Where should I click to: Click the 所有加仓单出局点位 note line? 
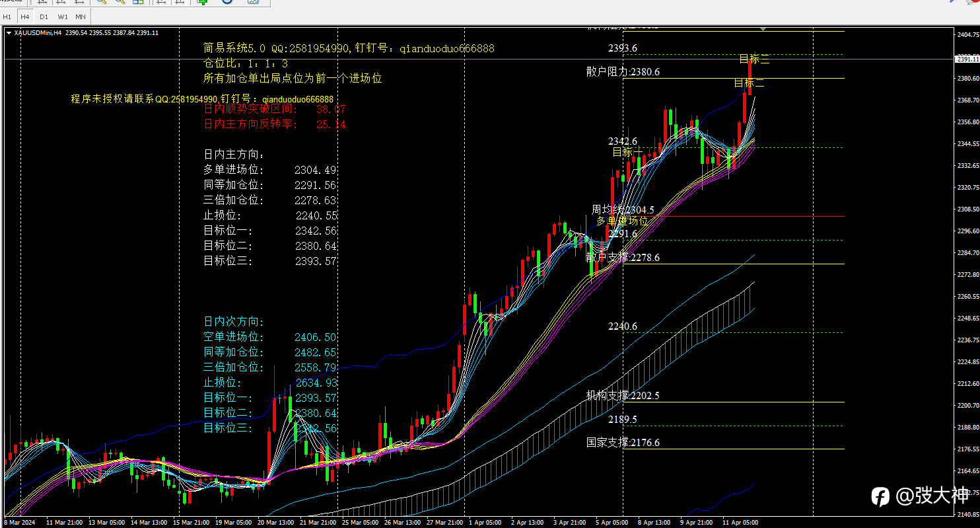coord(293,78)
